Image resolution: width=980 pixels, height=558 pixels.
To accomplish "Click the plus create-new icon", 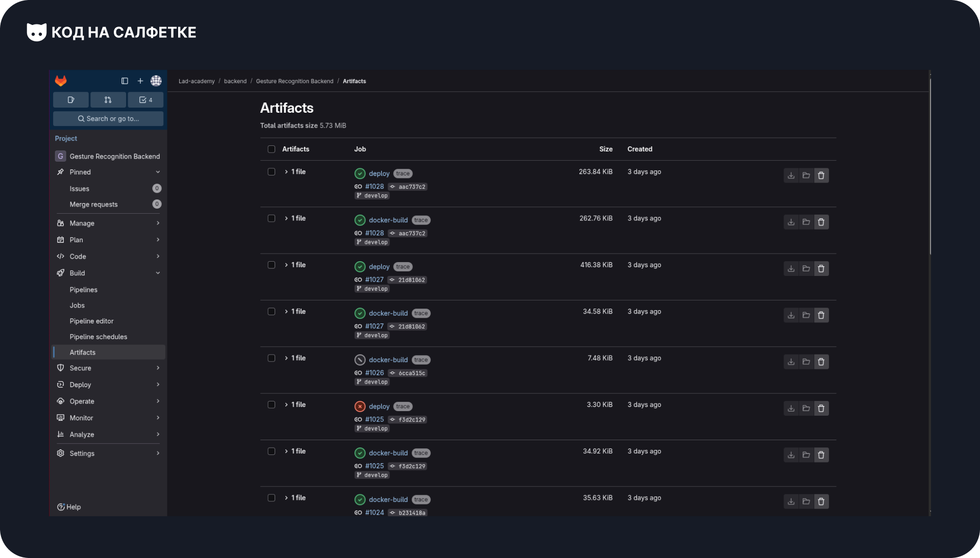I will coord(140,81).
